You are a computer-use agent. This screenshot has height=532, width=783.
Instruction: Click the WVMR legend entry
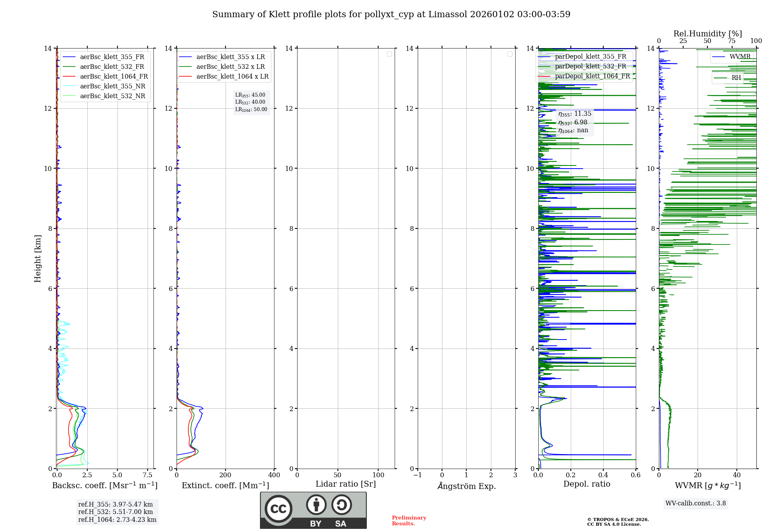740,57
